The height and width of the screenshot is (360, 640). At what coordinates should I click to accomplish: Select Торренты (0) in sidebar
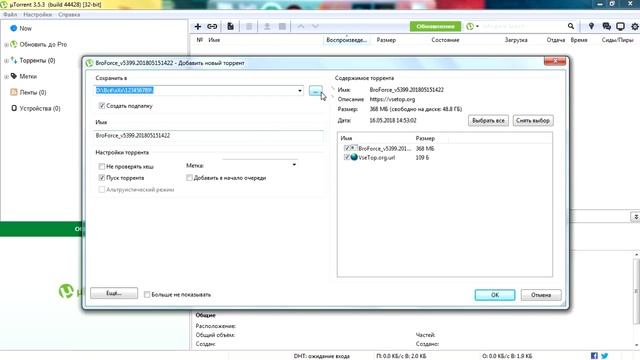[x=37, y=60]
